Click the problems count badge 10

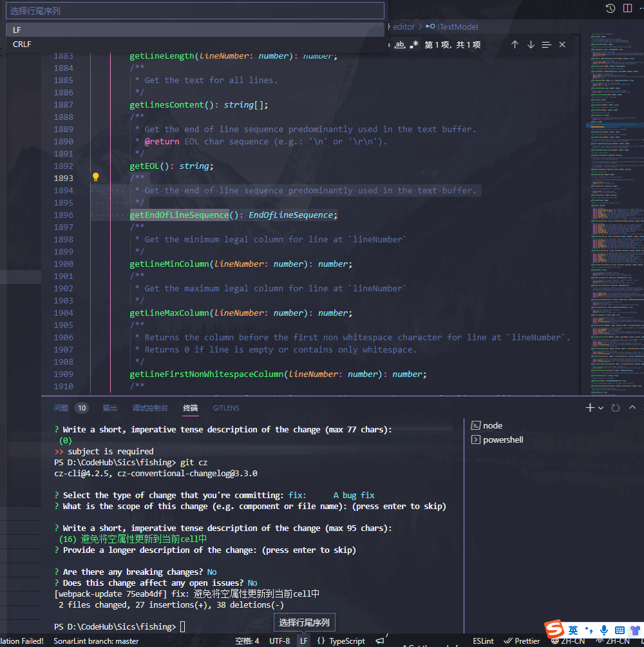[82, 408]
